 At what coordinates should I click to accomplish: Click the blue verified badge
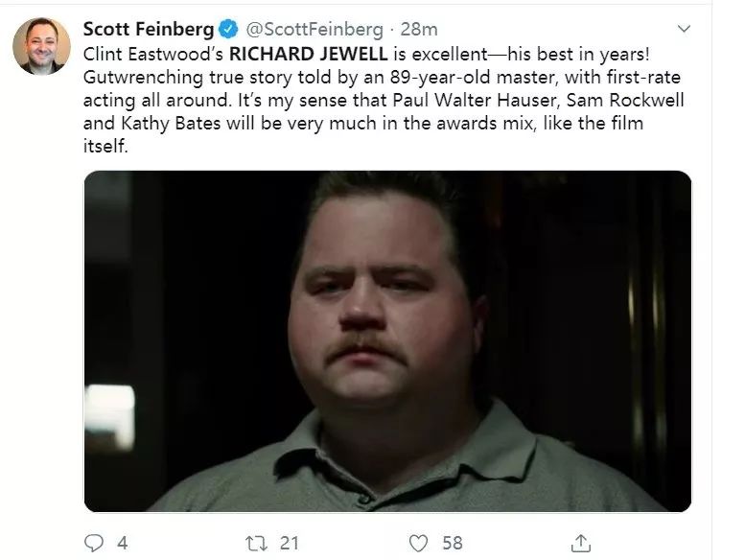click(x=226, y=30)
